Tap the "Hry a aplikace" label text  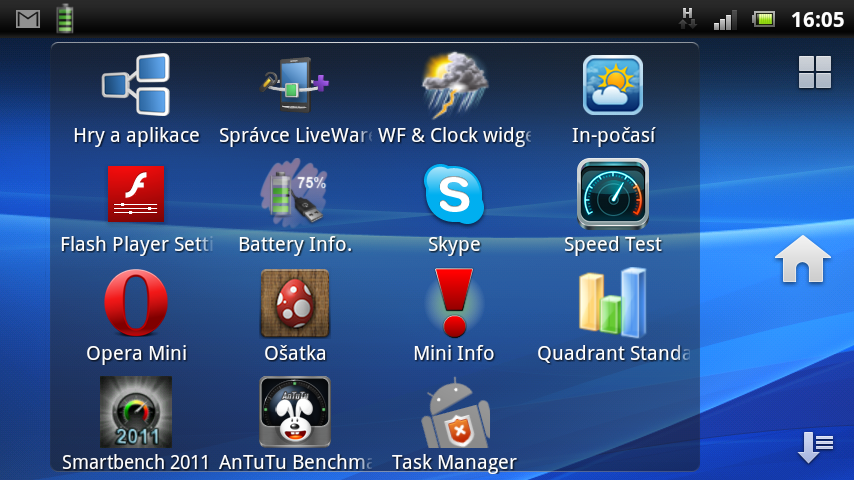click(136, 136)
